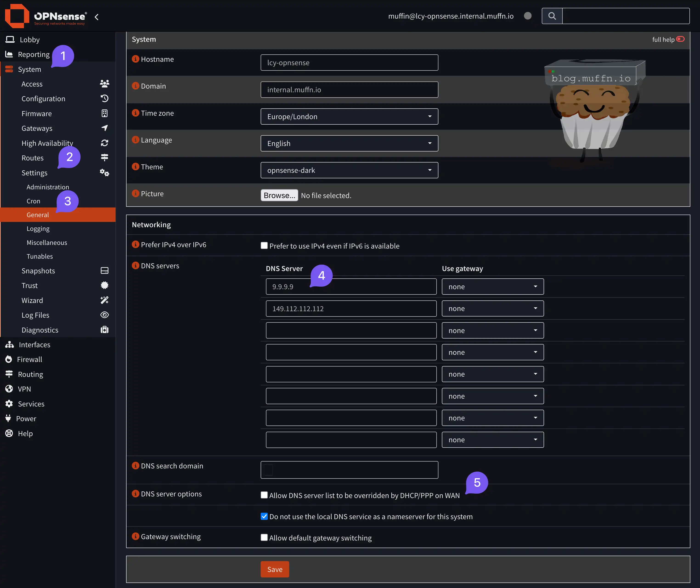Check Allow default gateway switching
This screenshot has height=588, width=700.
click(x=264, y=538)
